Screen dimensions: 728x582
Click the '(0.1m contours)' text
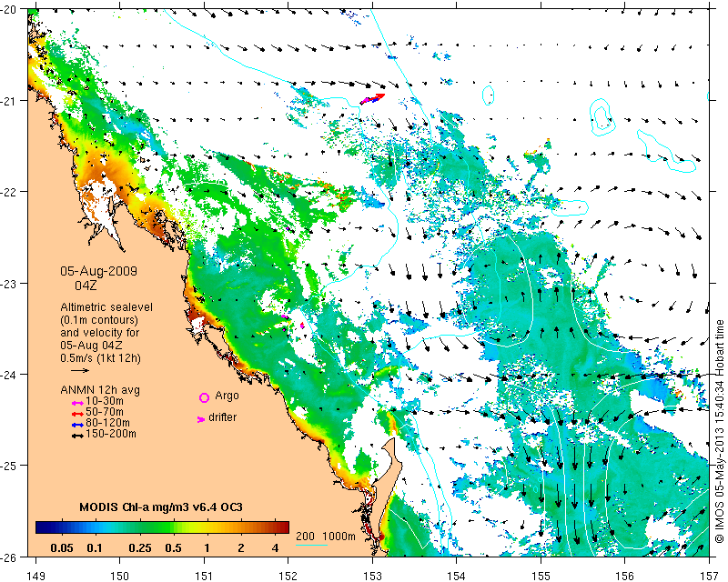coord(99,320)
